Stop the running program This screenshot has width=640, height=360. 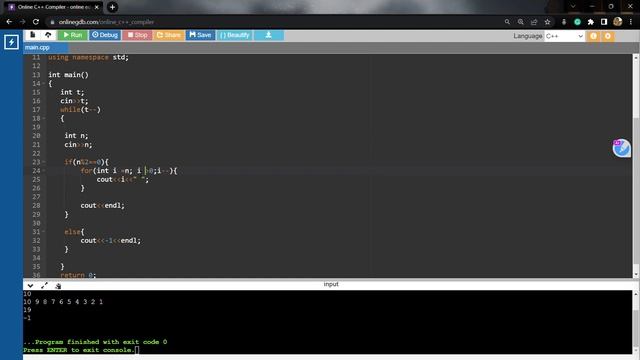coord(137,35)
